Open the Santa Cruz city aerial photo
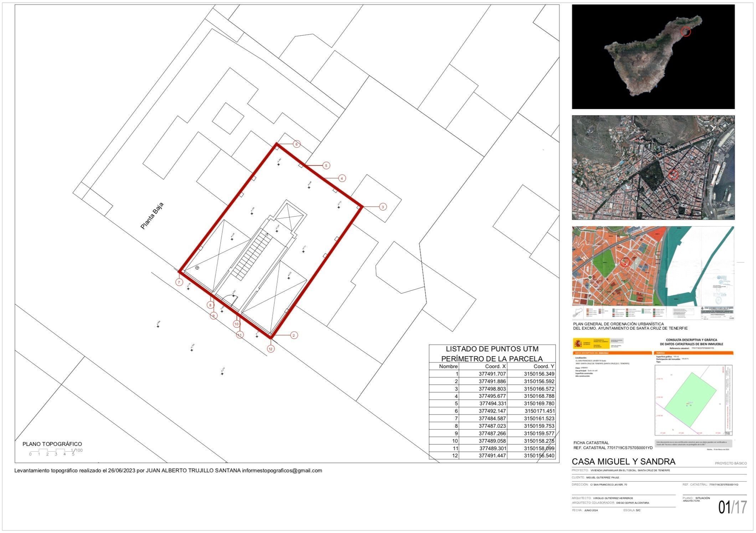 (x=653, y=167)
